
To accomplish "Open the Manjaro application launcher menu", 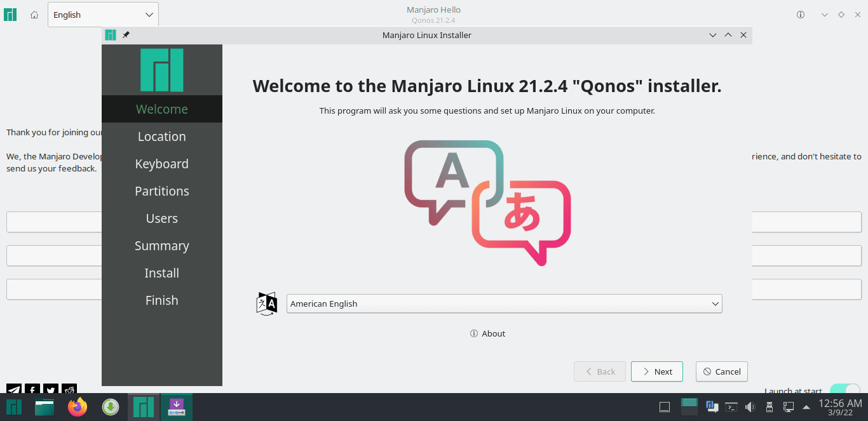I will 14,407.
